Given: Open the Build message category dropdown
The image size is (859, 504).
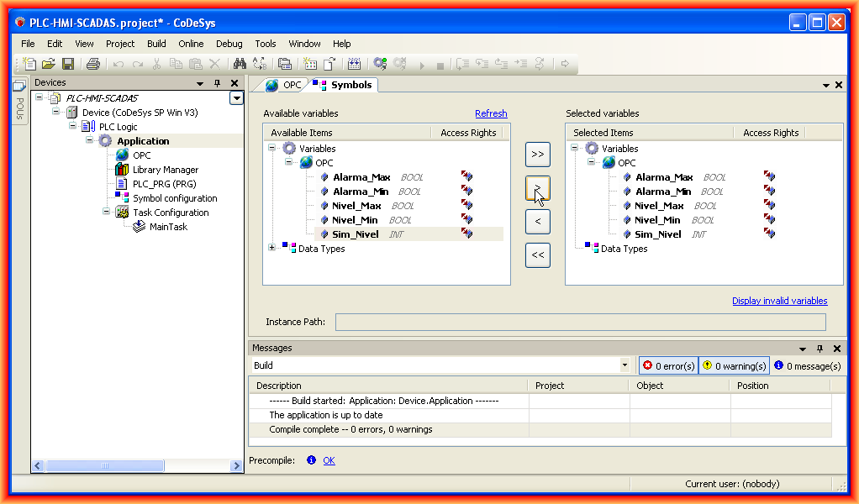Looking at the screenshot, I should [x=624, y=365].
